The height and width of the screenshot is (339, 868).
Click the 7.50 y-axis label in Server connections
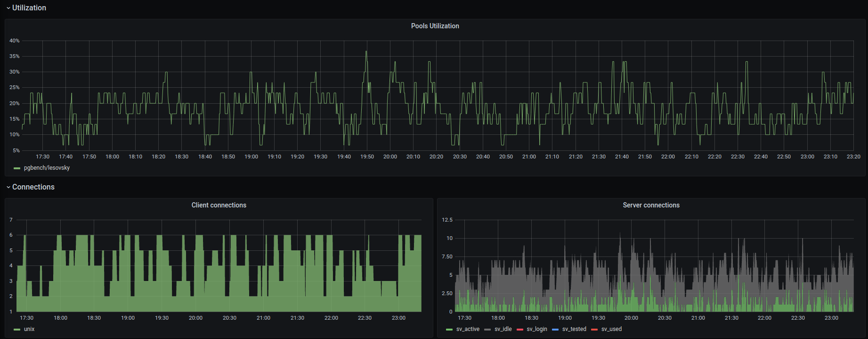[447, 256]
